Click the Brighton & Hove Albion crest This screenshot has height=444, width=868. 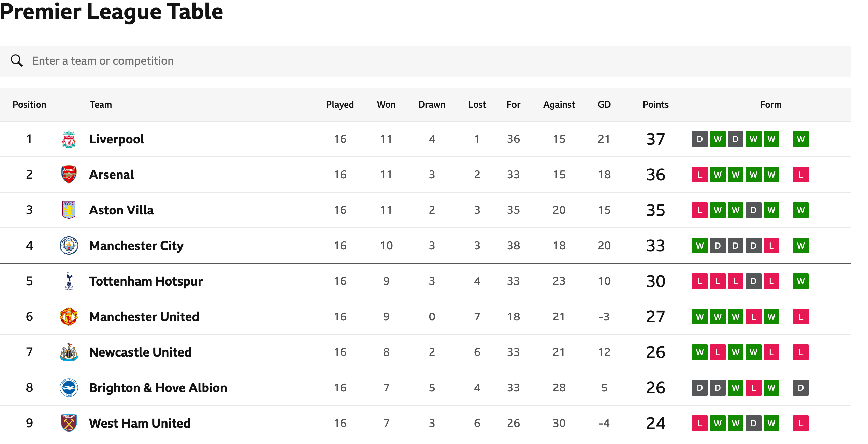[x=69, y=388]
